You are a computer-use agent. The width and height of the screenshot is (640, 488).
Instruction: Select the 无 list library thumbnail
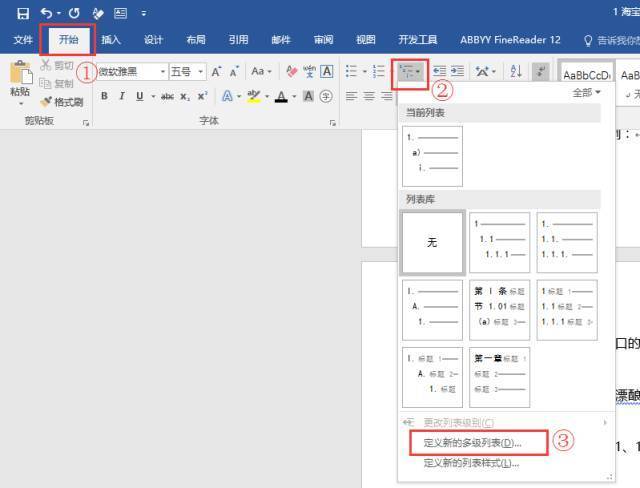pyautogui.click(x=432, y=242)
